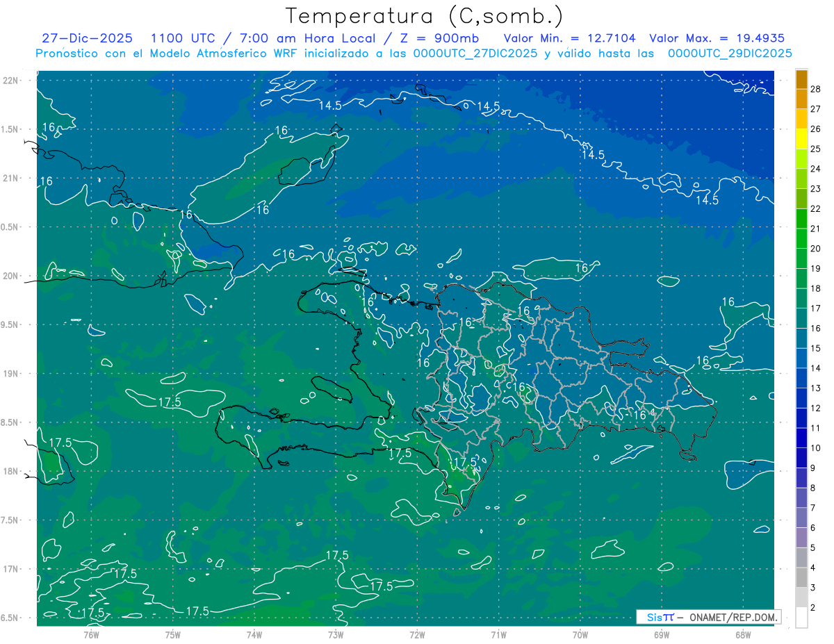This screenshot has height=644, width=834.
Task: Click the white swatch below 2 on the scale
Action: [x=801, y=618]
